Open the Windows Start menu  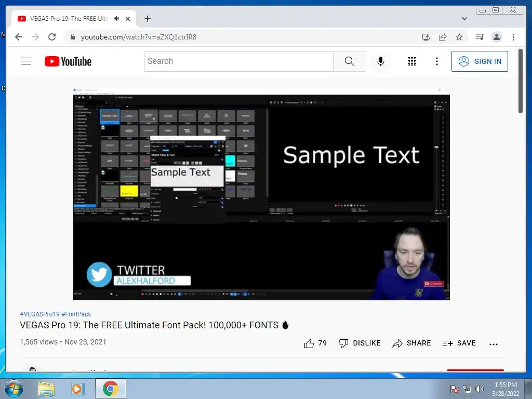coord(14,389)
